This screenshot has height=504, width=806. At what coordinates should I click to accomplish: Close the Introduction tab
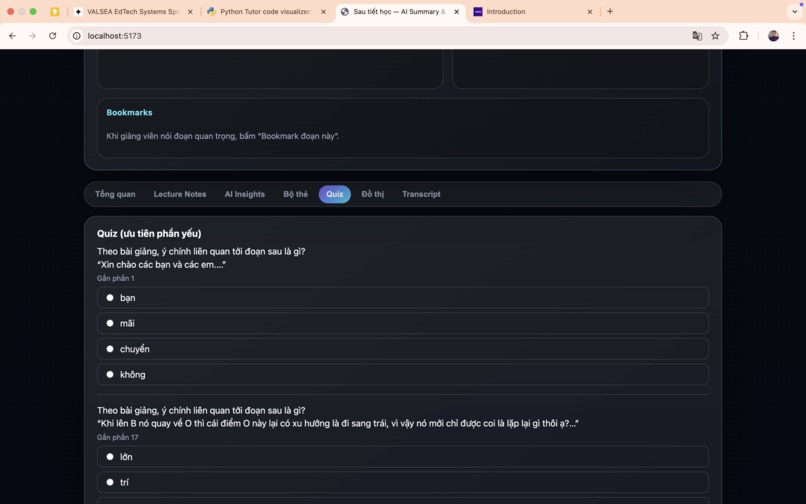tap(590, 11)
